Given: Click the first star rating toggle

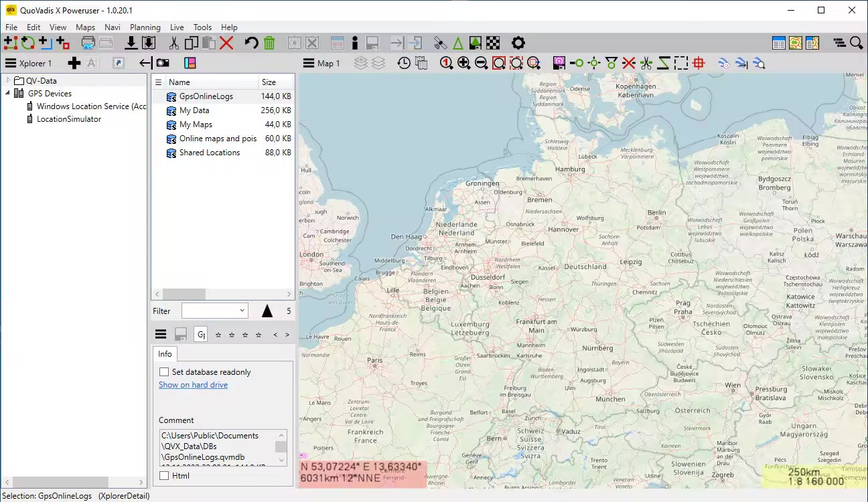Looking at the screenshot, I should click(218, 335).
